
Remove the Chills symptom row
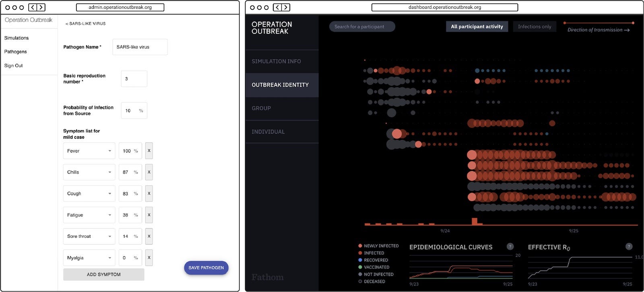(x=149, y=172)
